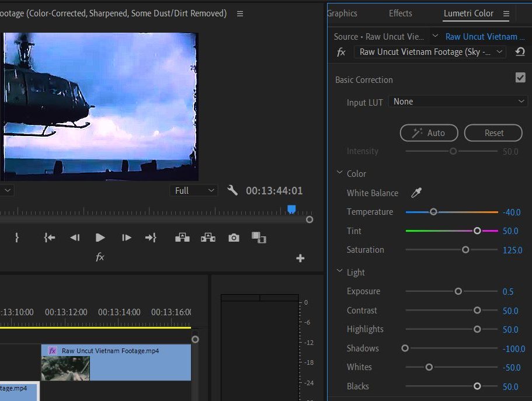This screenshot has width=532, height=401.
Task: Click the blue playhead in the monitor ruler
Action: pos(291,209)
